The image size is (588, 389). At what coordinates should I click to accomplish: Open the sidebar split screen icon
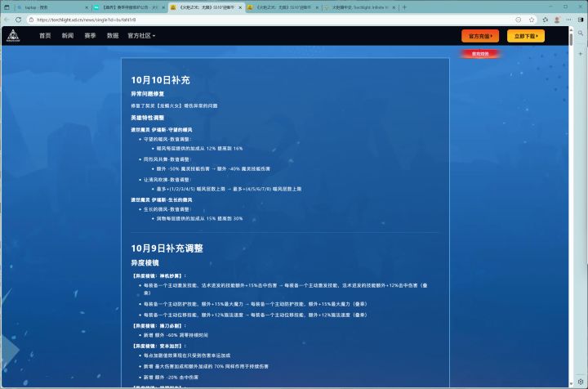point(581,20)
